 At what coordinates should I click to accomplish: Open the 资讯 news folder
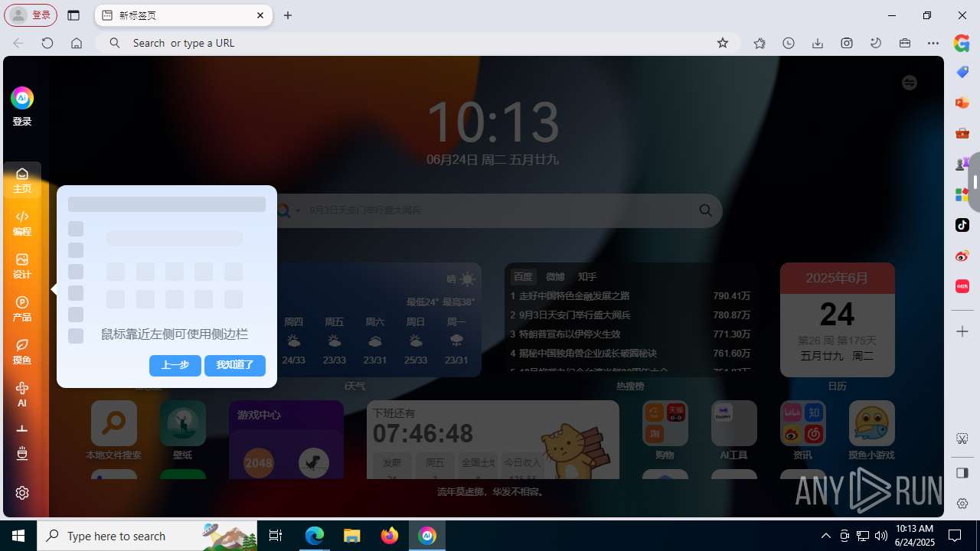(803, 423)
